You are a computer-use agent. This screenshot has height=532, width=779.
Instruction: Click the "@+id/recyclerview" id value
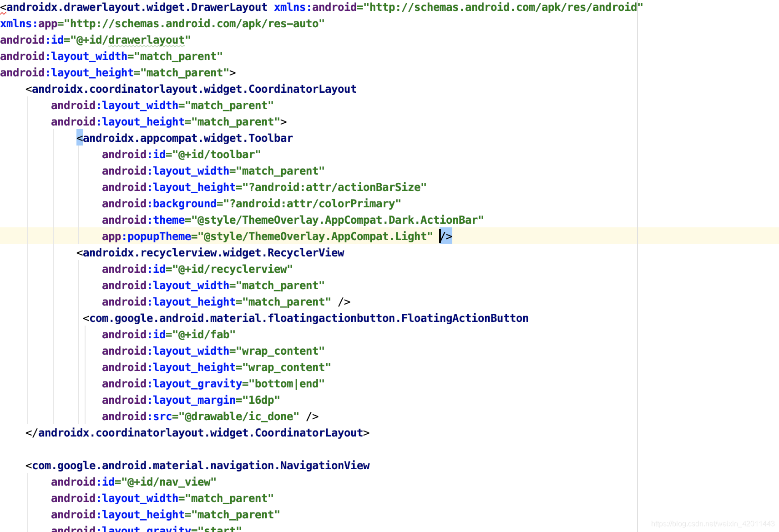click(x=233, y=269)
